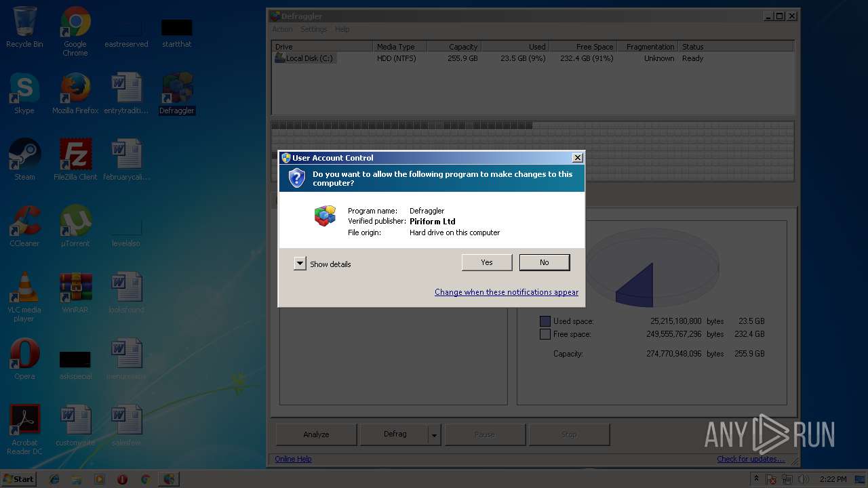Open Opera desktop shortcut
The height and width of the screenshot is (488, 868).
(24, 359)
